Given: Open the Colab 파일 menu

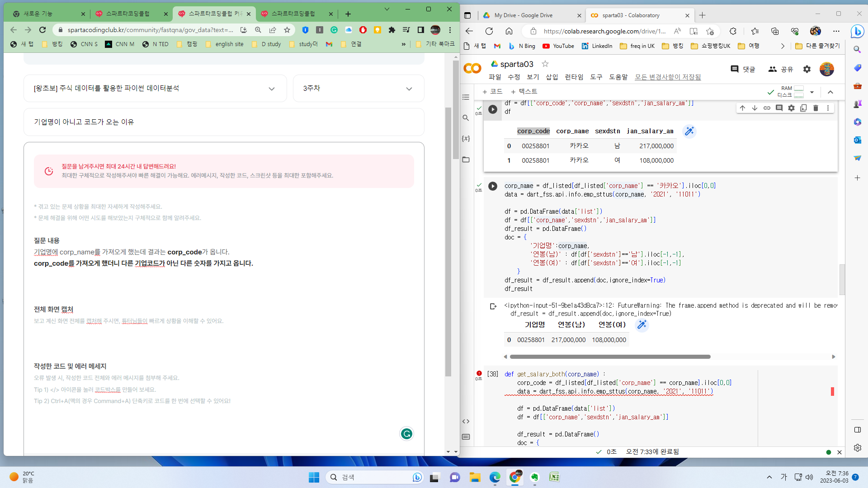Looking at the screenshot, I should (x=495, y=77).
